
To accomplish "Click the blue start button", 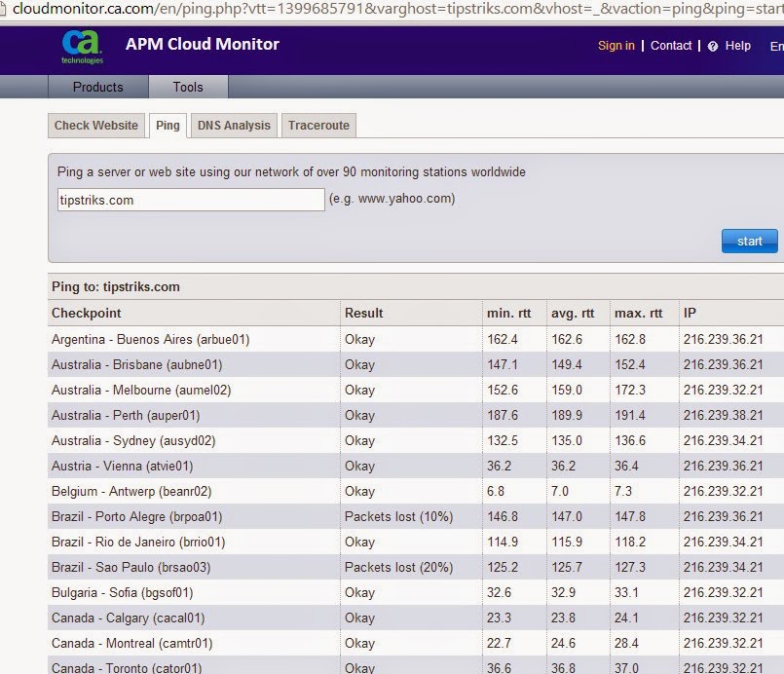I will pyautogui.click(x=750, y=241).
